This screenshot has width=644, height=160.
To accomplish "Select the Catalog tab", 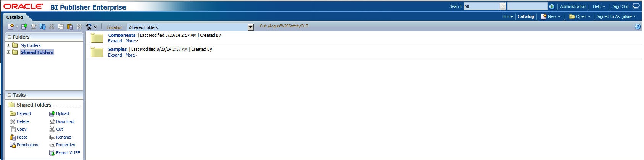I will coord(14,17).
